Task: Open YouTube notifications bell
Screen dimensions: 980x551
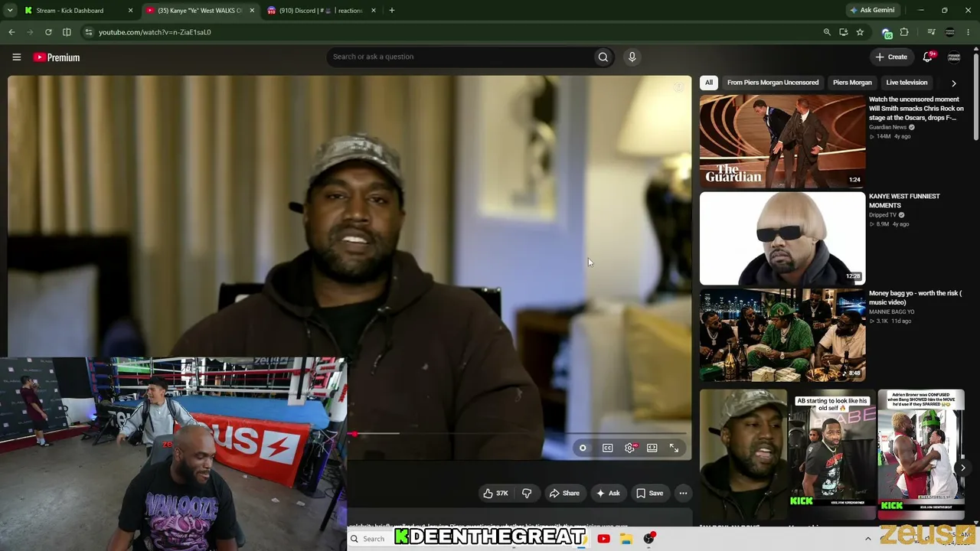Action: (928, 57)
